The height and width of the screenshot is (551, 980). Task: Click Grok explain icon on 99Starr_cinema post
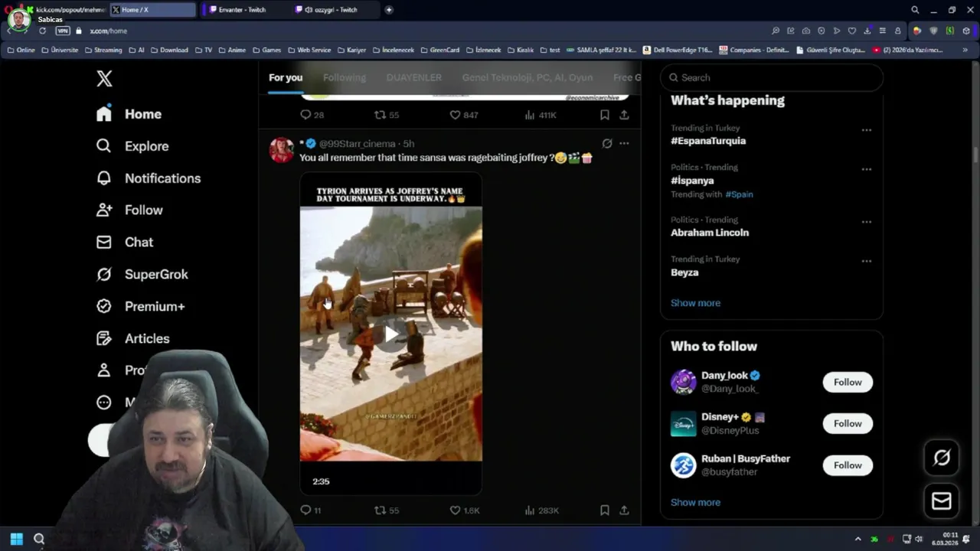pos(607,143)
